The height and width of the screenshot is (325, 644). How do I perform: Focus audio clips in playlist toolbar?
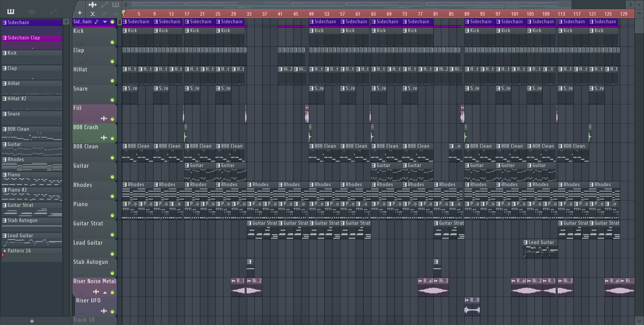point(93,4)
